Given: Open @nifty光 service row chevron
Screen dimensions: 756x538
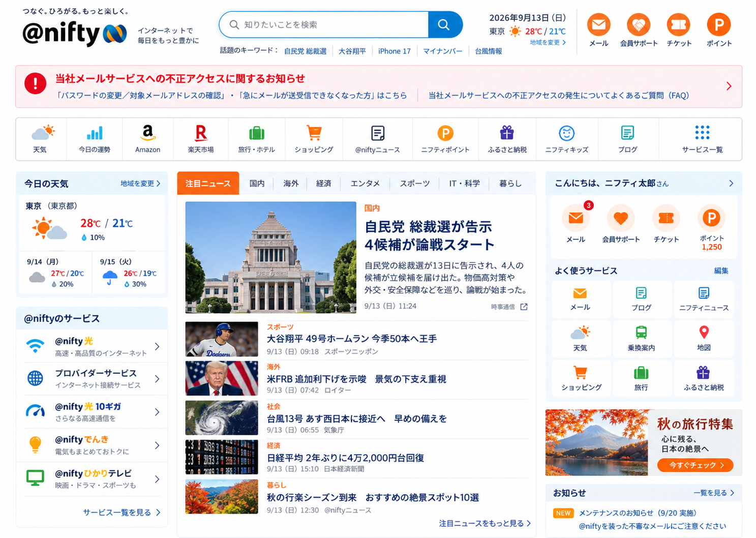Looking at the screenshot, I should 157,346.
